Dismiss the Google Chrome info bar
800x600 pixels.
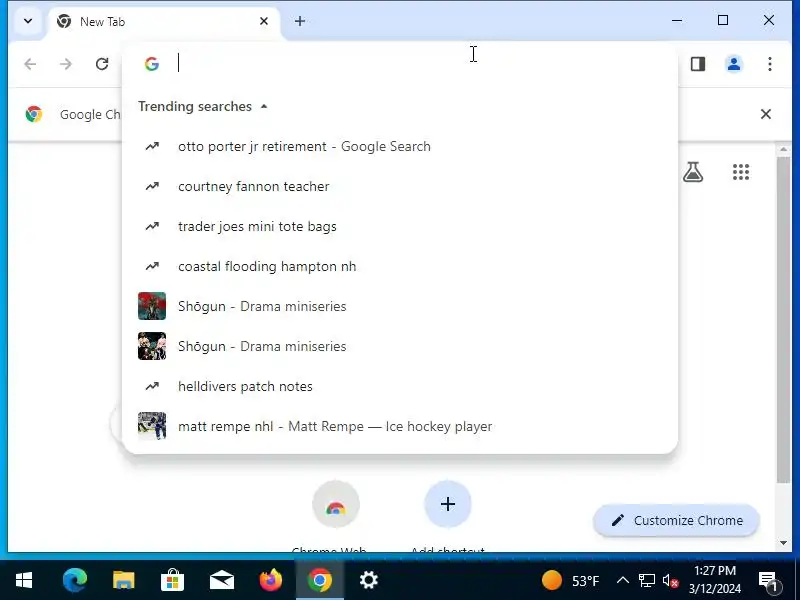[x=765, y=114]
